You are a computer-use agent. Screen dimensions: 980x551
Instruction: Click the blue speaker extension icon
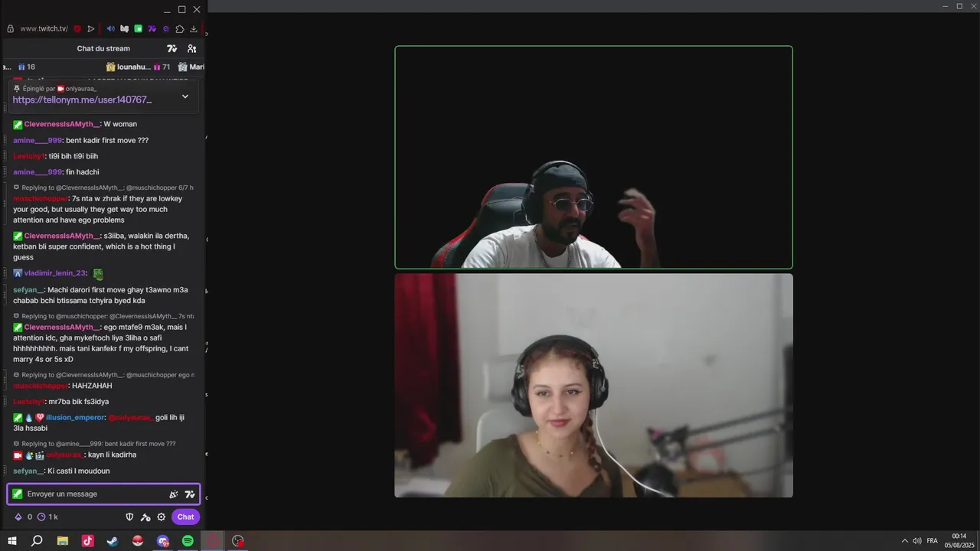tap(110, 29)
